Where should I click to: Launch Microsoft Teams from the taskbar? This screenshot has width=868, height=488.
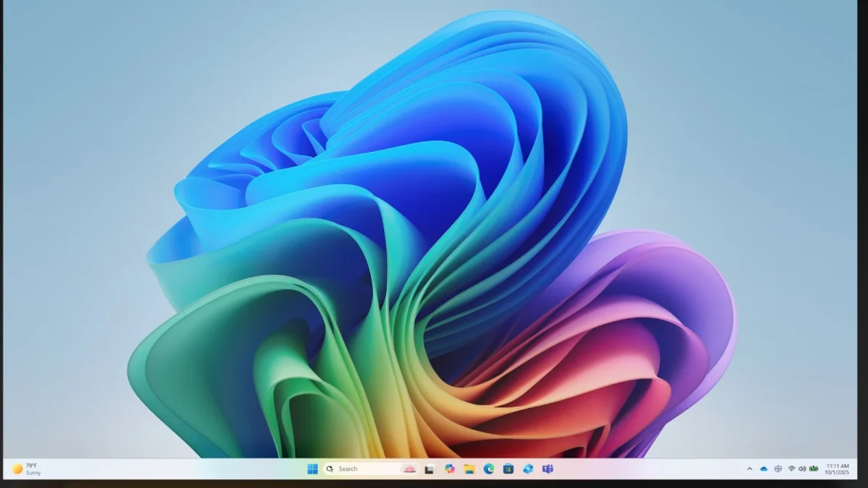pyautogui.click(x=548, y=468)
